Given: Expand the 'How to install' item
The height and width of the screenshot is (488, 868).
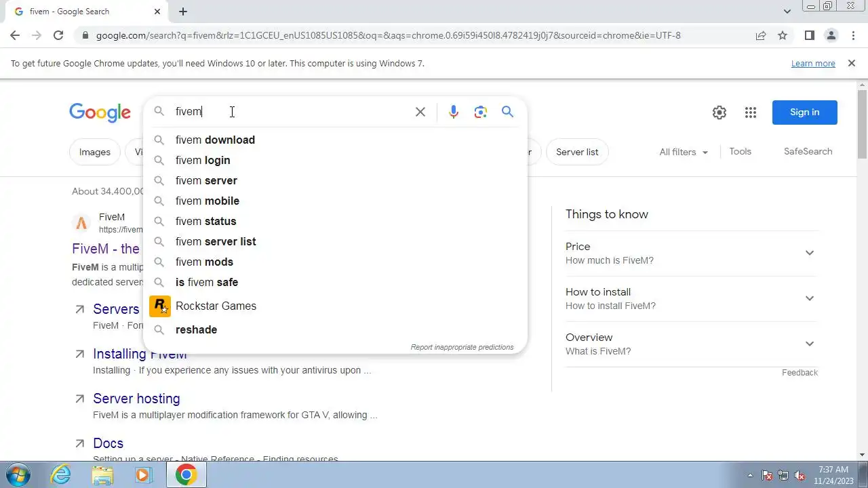Looking at the screenshot, I should (x=692, y=298).
